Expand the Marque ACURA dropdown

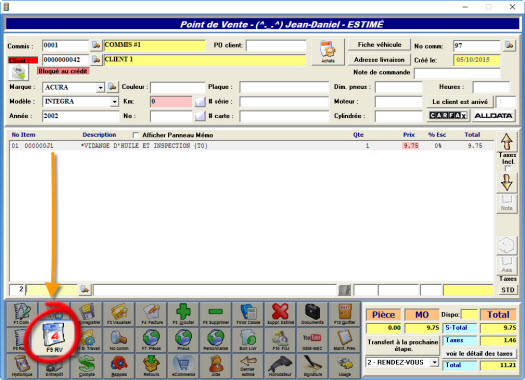point(100,88)
